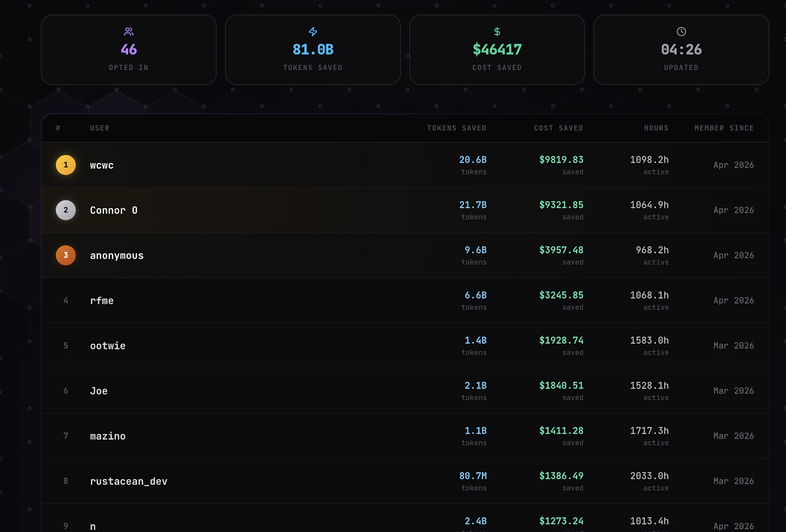Viewport: 786px width, 532px height.
Task: Click the $3957.48 saved amount
Action: [x=561, y=250]
